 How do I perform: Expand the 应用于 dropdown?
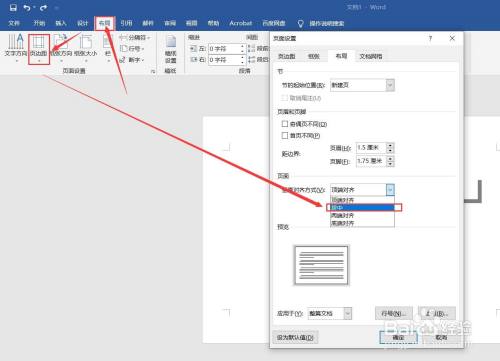pos(348,313)
